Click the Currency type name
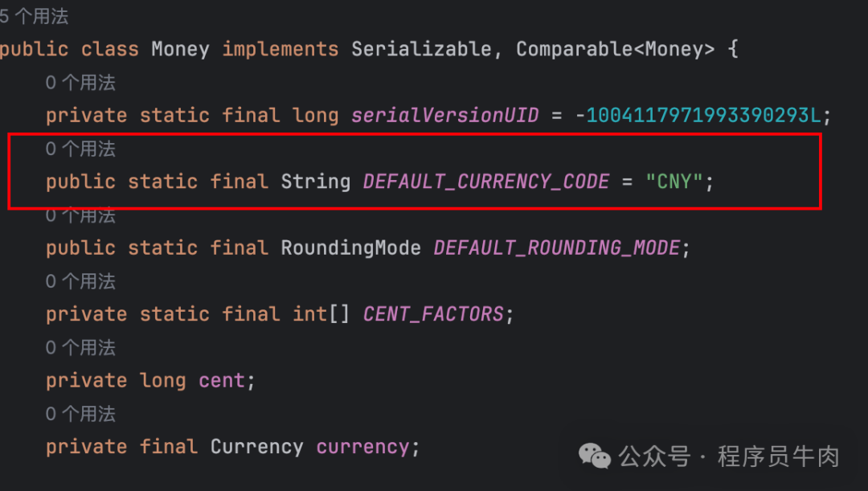 [256, 447]
